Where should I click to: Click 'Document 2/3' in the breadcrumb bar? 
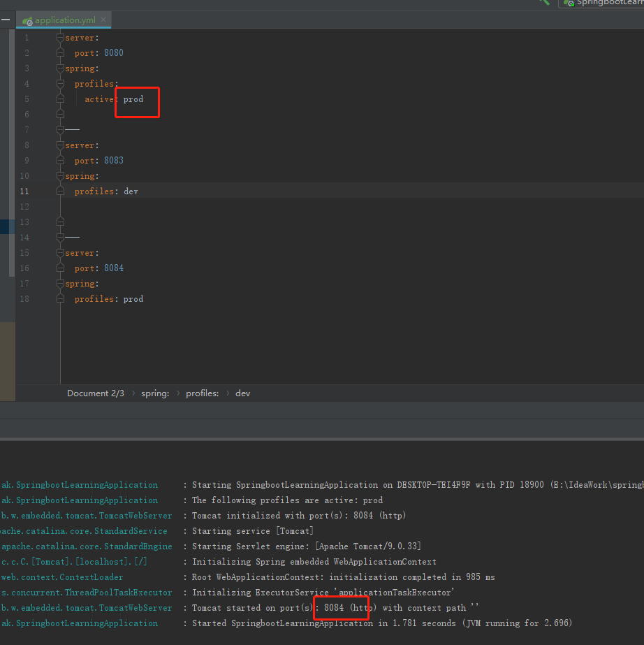coord(96,393)
